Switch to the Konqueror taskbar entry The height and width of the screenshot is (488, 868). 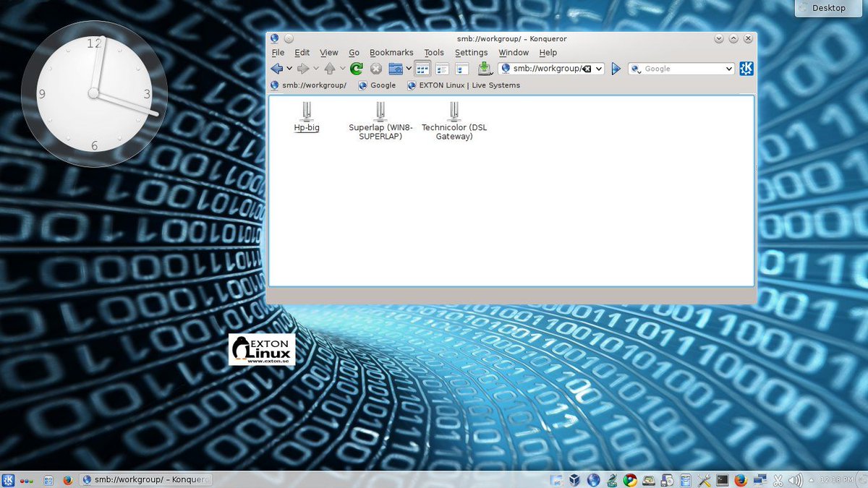pos(145,479)
